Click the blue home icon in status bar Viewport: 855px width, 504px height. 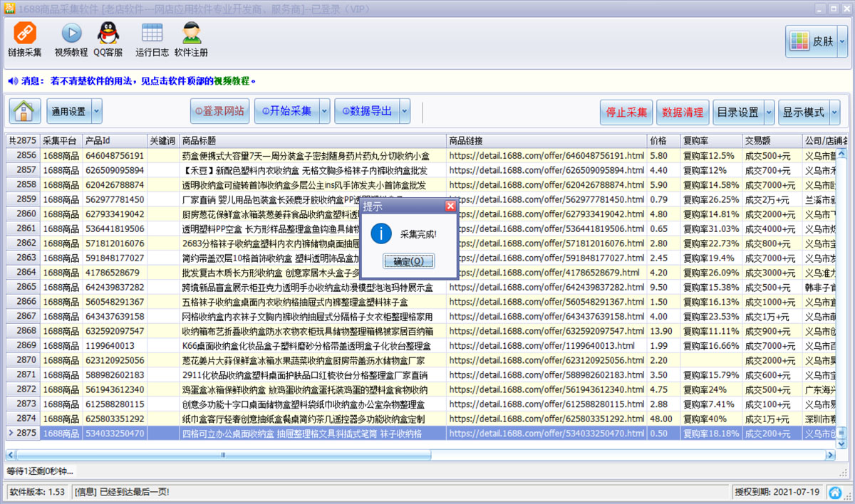pos(834,492)
